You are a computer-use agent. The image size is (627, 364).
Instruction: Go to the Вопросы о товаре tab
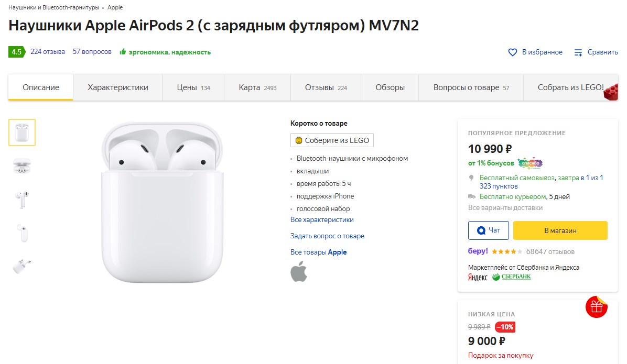471,87
